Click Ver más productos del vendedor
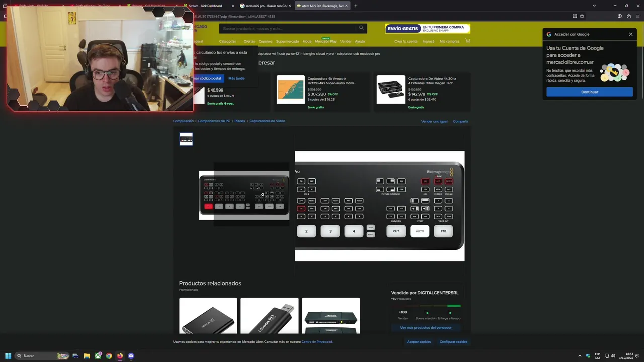Screen dimensions: 644x362 click(x=426, y=328)
